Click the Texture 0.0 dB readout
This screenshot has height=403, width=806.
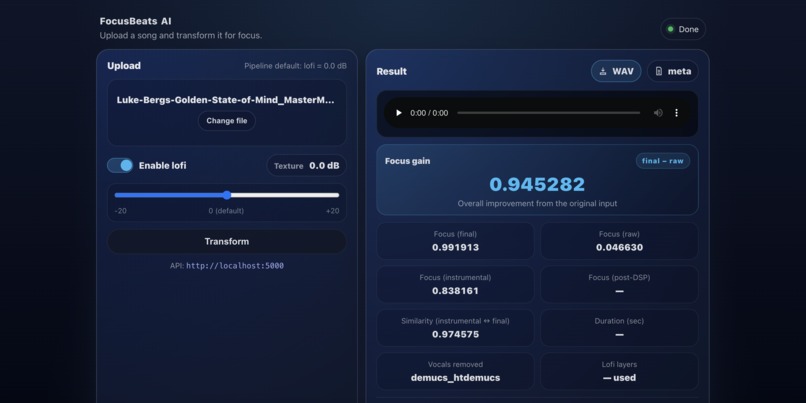(x=306, y=166)
